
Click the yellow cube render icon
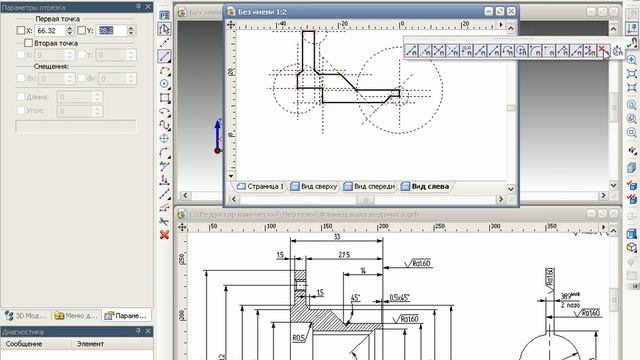pyautogui.click(x=632, y=247)
